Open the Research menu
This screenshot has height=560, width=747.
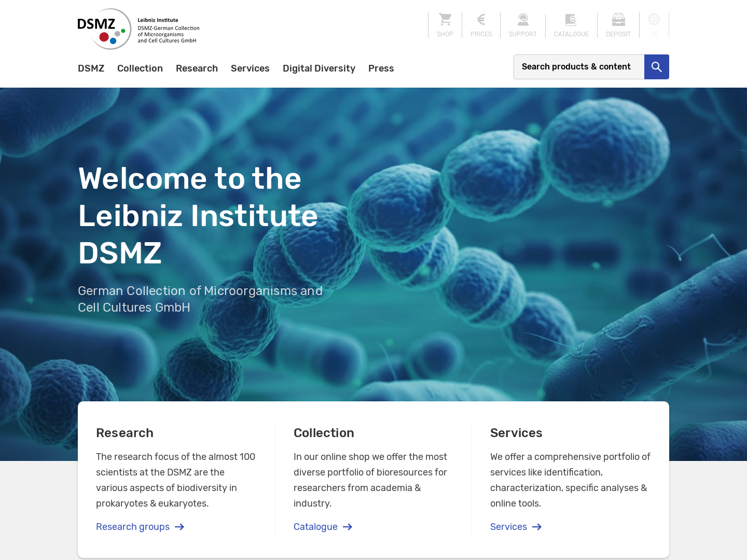pyautogui.click(x=197, y=68)
